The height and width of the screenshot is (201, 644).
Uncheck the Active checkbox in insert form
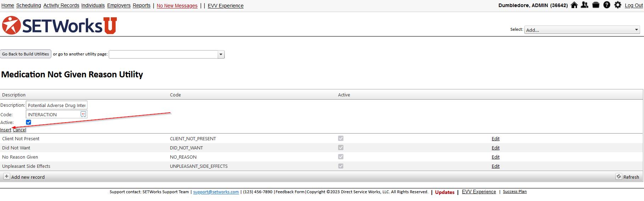[x=29, y=122]
